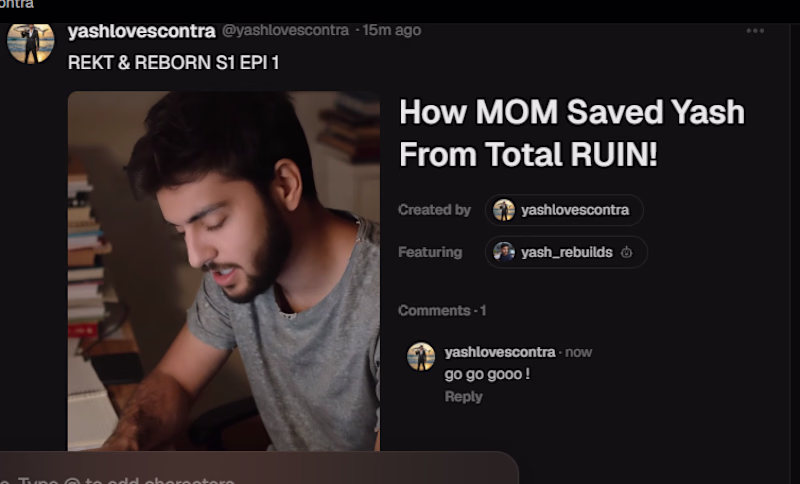Reply to the go go gooo comment
This screenshot has width=800, height=484.
(x=463, y=396)
